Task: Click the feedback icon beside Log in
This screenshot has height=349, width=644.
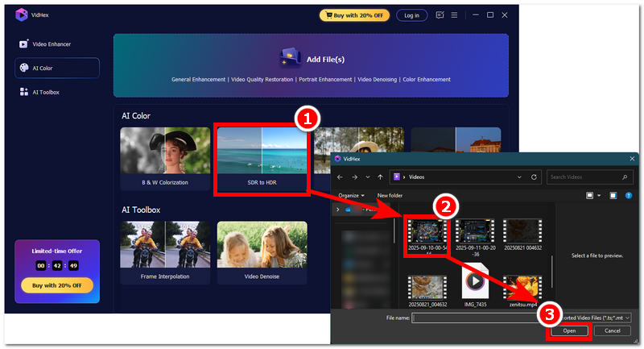Action: (x=439, y=15)
